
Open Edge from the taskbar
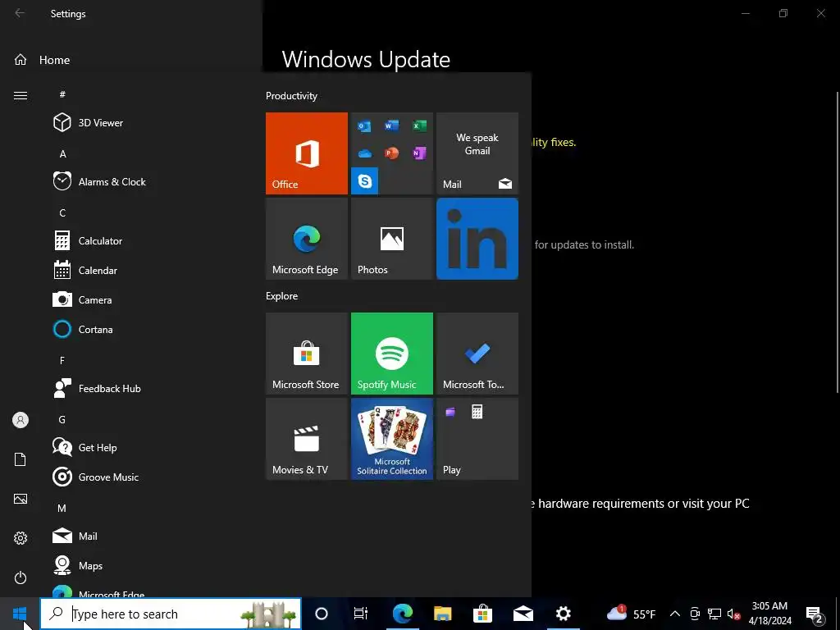[x=402, y=614]
